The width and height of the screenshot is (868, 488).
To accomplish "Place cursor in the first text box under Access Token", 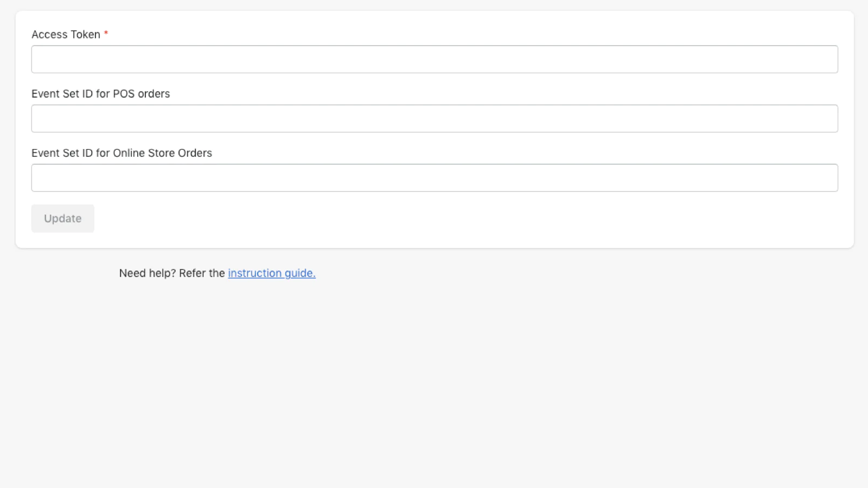I will [434, 59].
